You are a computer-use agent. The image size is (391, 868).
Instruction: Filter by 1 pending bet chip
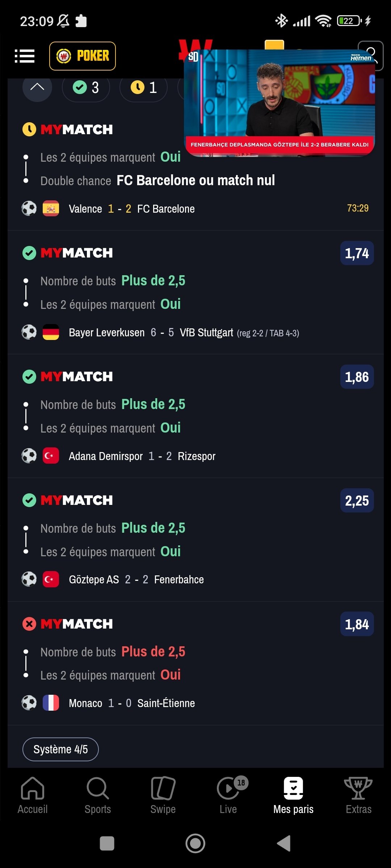[x=143, y=87]
